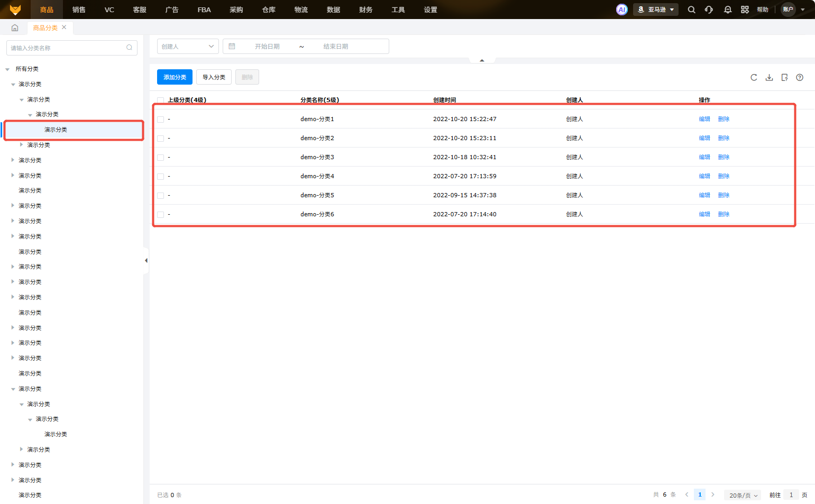Image resolution: width=815 pixels, height=504 pixels.
Task: Click the download icon above the table
Action: (769, 77)
